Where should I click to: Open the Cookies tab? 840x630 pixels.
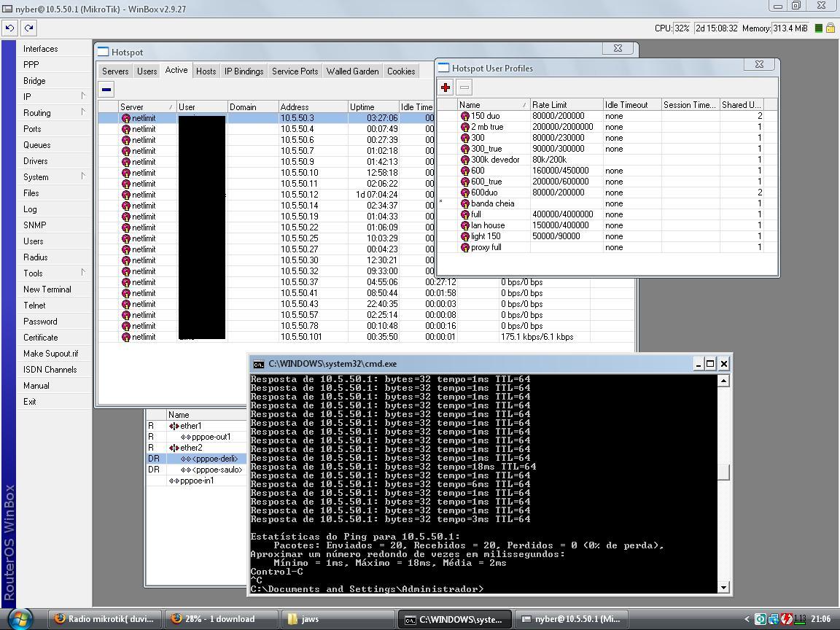401,71
